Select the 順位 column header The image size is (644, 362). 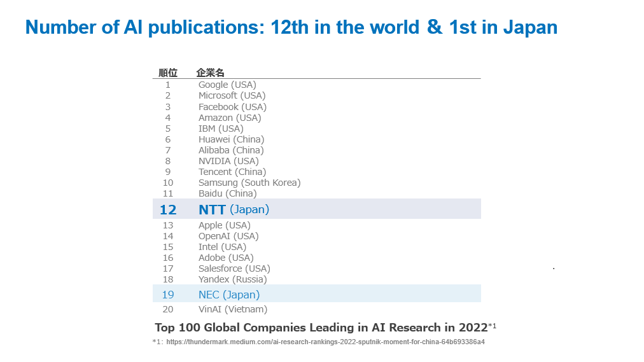[168, 73]
